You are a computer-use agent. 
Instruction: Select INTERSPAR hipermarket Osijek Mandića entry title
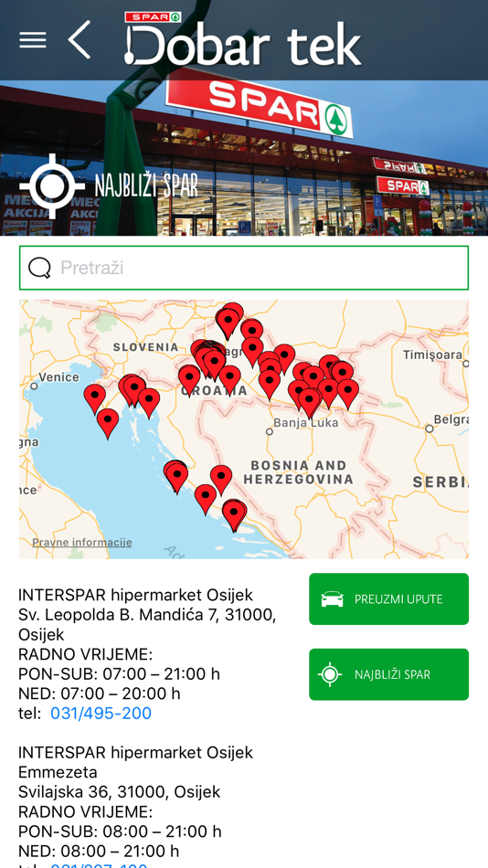click(x=136, y=595)
